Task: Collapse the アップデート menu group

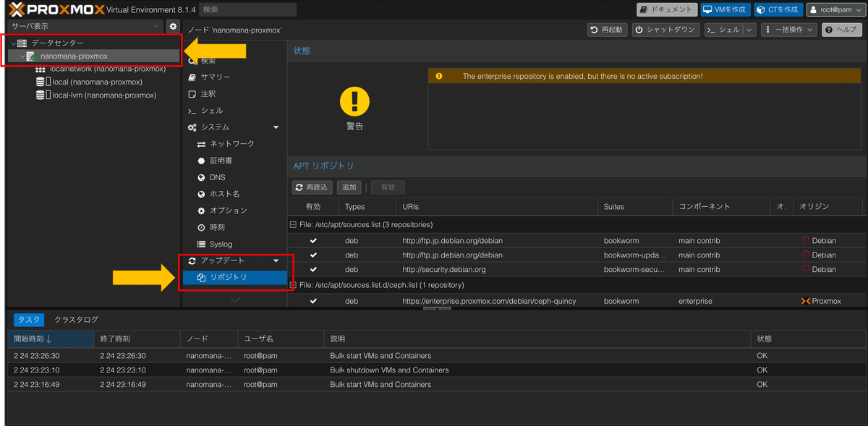Action: [276, 260]
